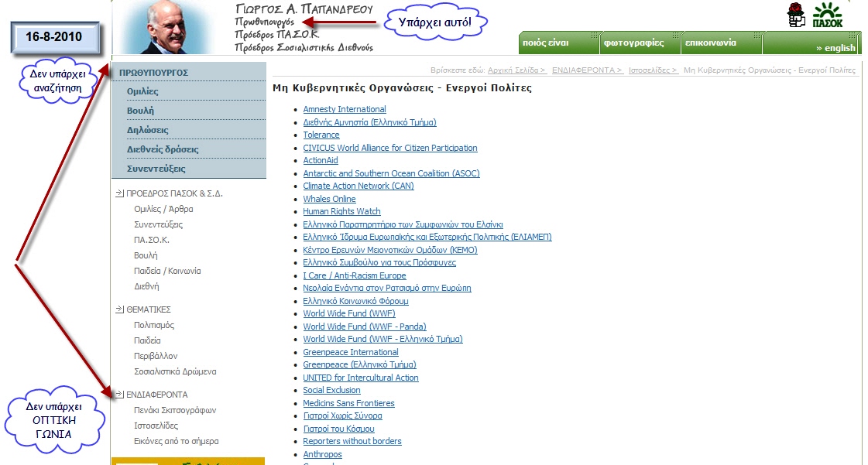Open Παιδεία / Κοινωνία sidebar item
The image size is (868, 465).
point(167,271)
